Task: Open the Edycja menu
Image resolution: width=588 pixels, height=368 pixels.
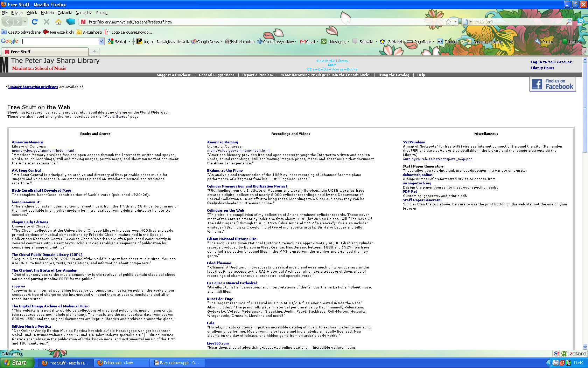Action: coord(17,13)
